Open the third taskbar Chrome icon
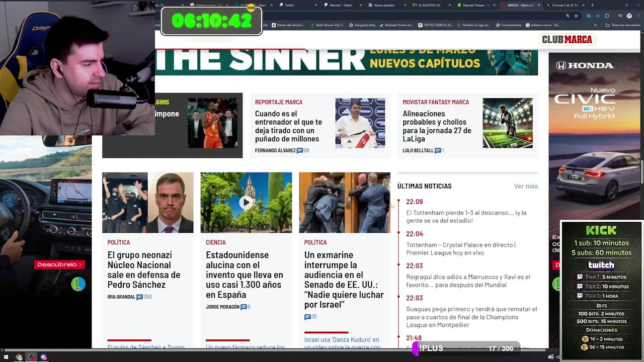 (44, 357)
